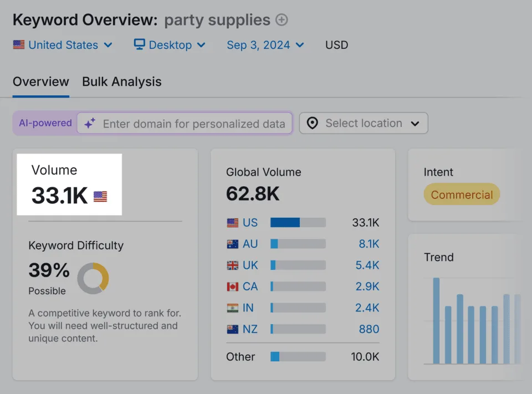The height and width of the screenshot is (394, 532).
Task: Click the Keyword Difficulty donut chart
Action: 93,278
